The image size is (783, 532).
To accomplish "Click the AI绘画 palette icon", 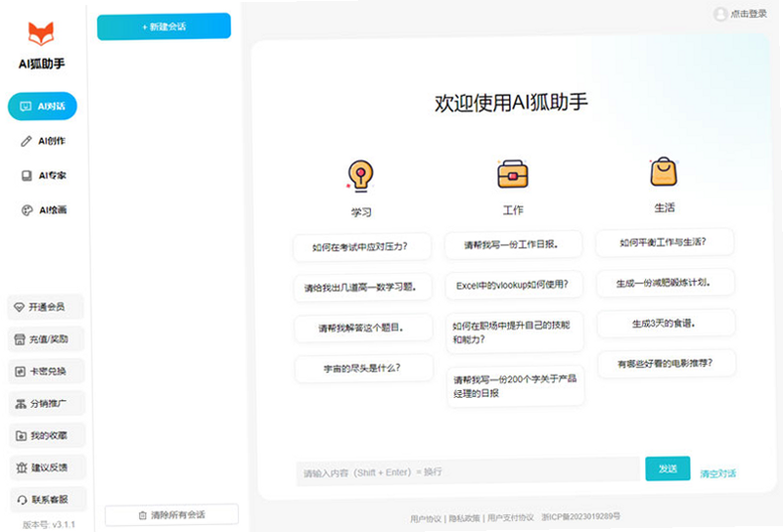I will pyautogui.click(x=27, y=210).
